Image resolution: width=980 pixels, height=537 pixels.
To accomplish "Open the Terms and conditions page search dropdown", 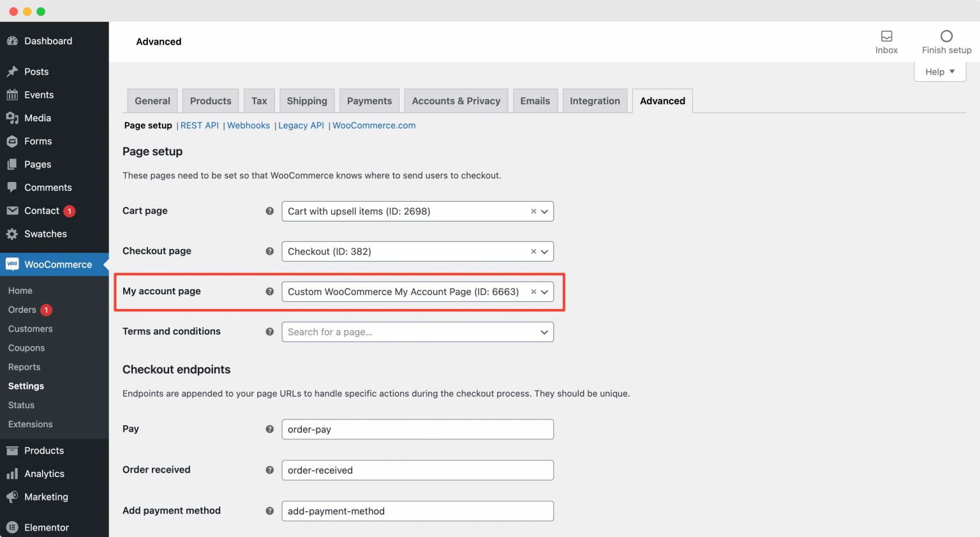I will [x=544, y=332].
